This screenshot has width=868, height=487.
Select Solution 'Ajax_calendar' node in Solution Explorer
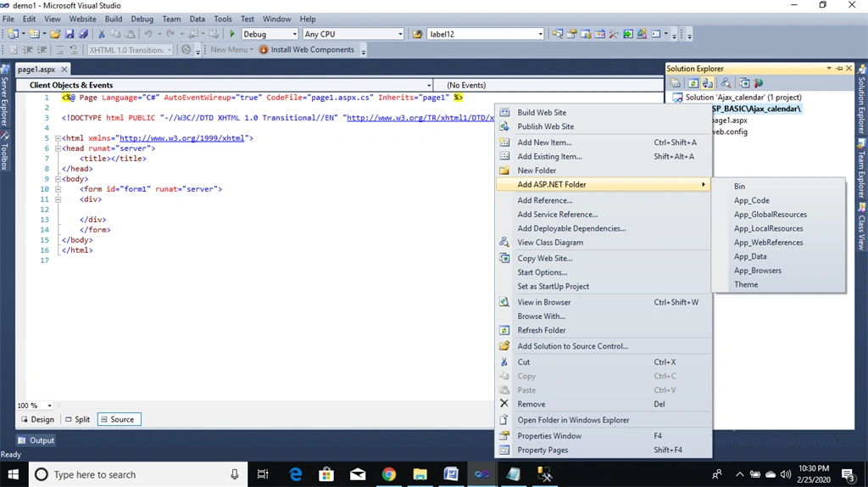(743, 98)
